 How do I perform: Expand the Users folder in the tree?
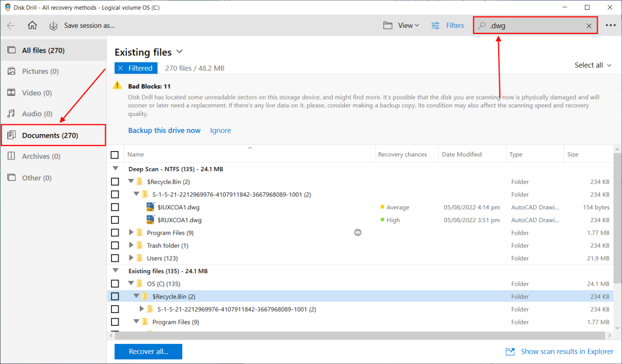[131, 258]
